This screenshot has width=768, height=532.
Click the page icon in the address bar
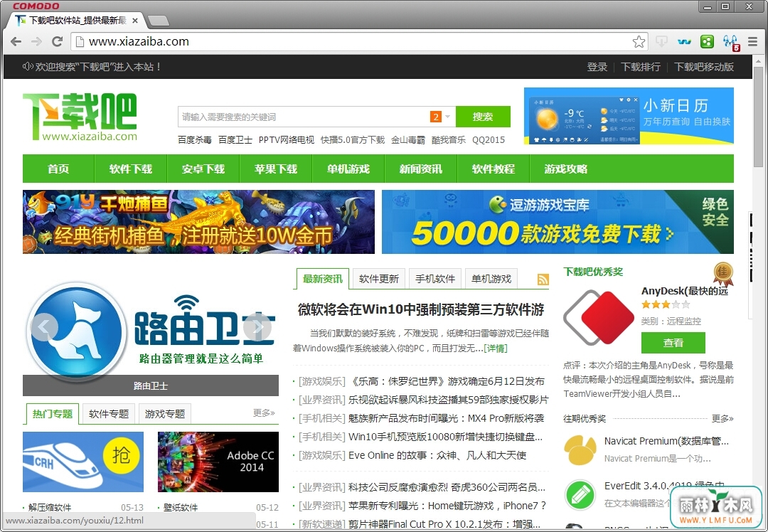tap(80, 42)
